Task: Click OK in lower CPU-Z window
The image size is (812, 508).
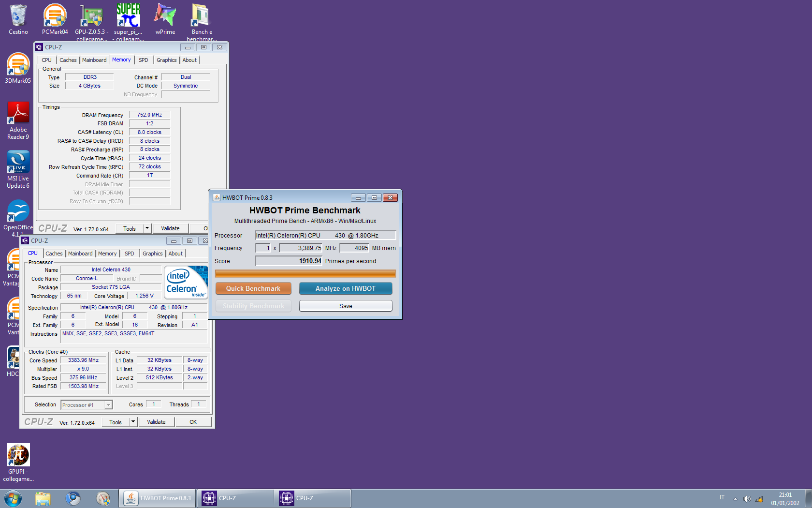Action: pos(193,422)
